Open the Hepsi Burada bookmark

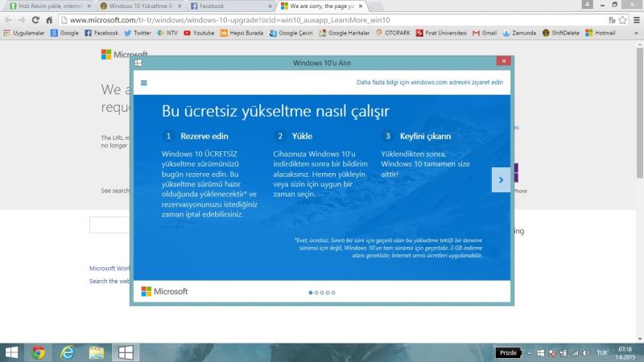[242, 33]
